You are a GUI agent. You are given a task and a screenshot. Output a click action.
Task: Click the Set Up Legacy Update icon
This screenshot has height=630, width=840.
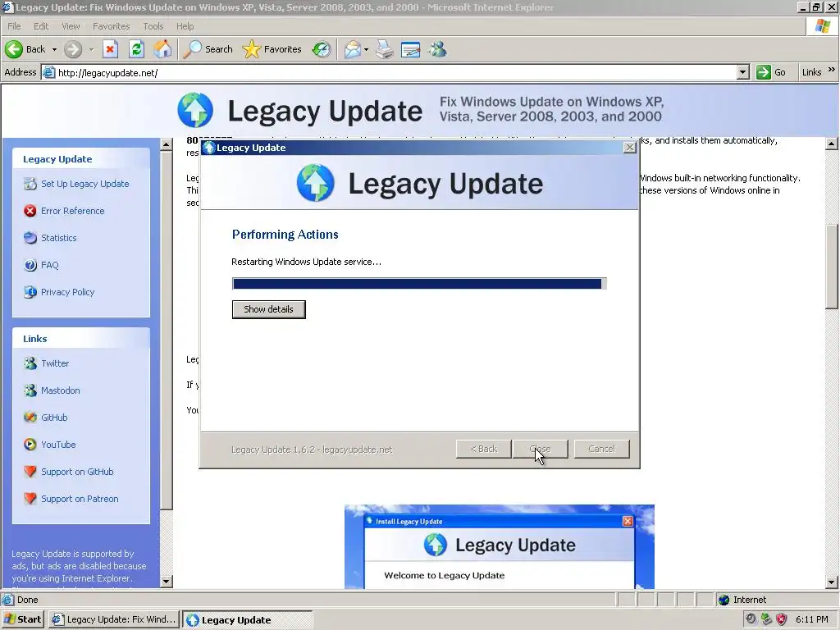(30, 184)
